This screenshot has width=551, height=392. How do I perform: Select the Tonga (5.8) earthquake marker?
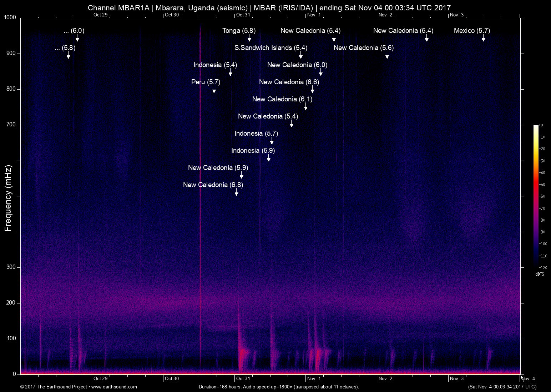(x=238, y=31)
